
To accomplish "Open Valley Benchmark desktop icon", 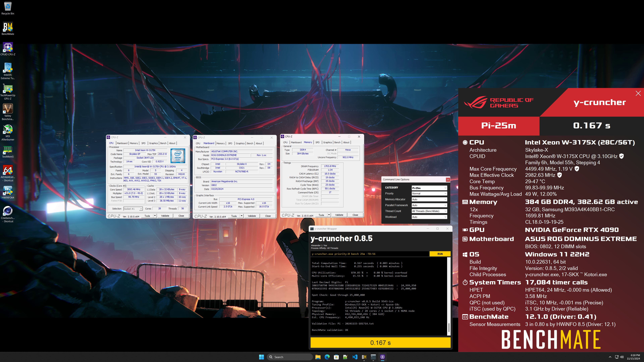I will [8, 112].
